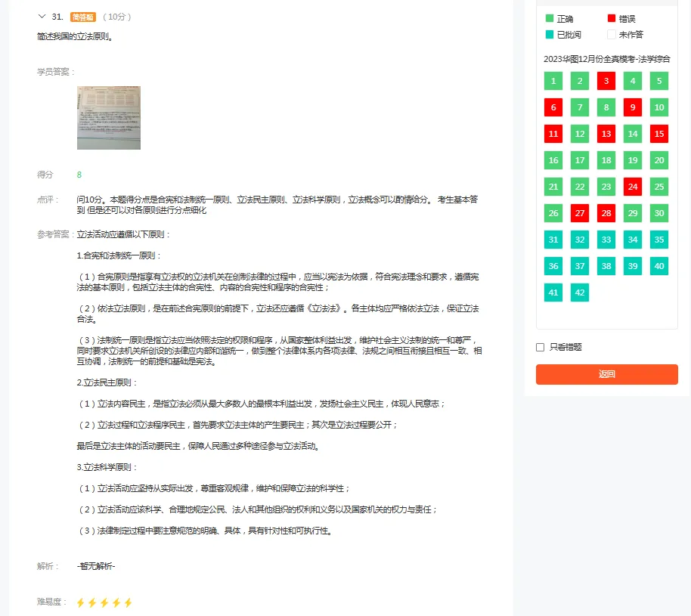Image resolution: width=691 pixels, height=616 pixels.
Task: Show graded question 40
Action: (x=659, y=266)
